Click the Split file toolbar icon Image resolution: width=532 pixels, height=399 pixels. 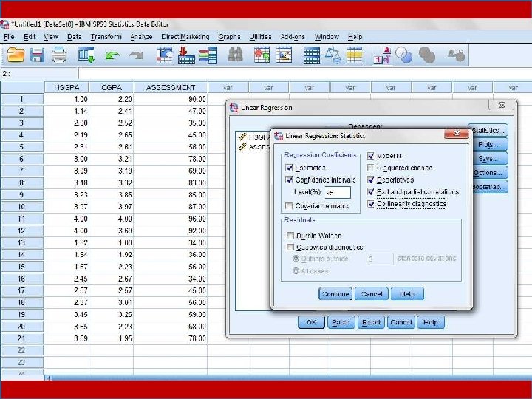tap(312, 55)
